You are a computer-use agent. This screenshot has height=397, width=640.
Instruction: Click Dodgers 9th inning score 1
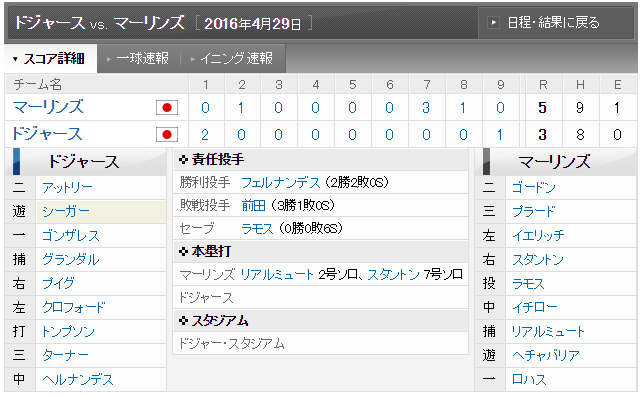pos(500,135)
